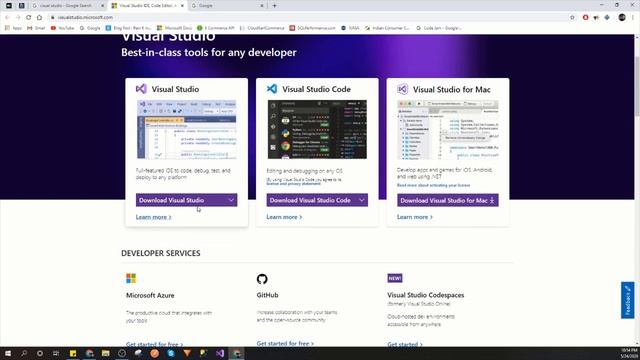Click the Visual Studio Code blue logo icon
The height and width of the screenshot is (360, 640).
point(272,89)
